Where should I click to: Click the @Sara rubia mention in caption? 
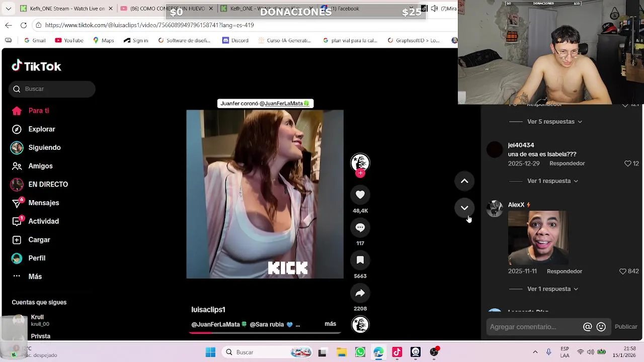click(x=271, y=324)
